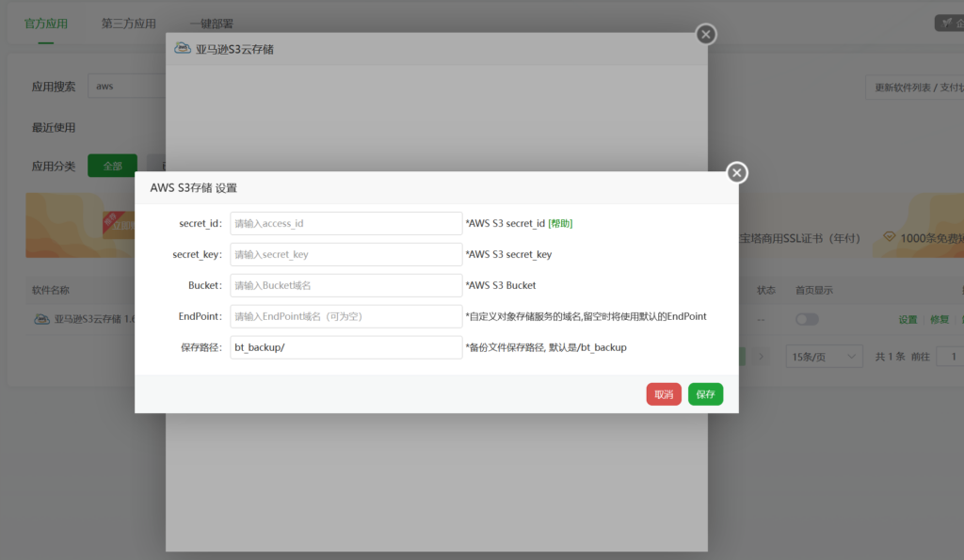Click the secret_id input field

click(345, 224)
